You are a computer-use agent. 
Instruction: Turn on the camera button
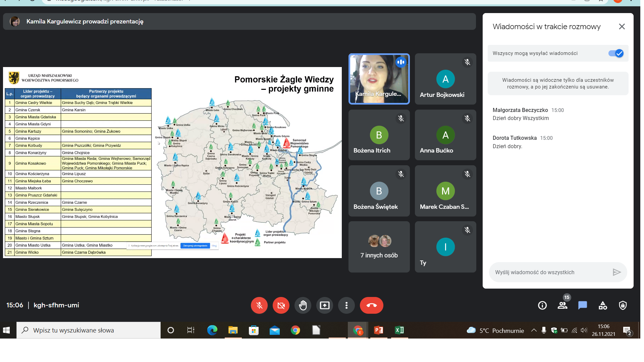tap(281, 305)
